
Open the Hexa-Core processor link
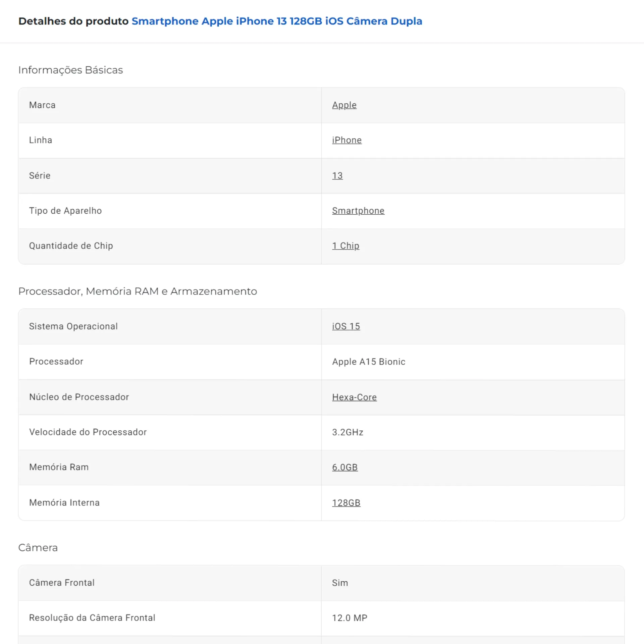[x=354, y=397]
